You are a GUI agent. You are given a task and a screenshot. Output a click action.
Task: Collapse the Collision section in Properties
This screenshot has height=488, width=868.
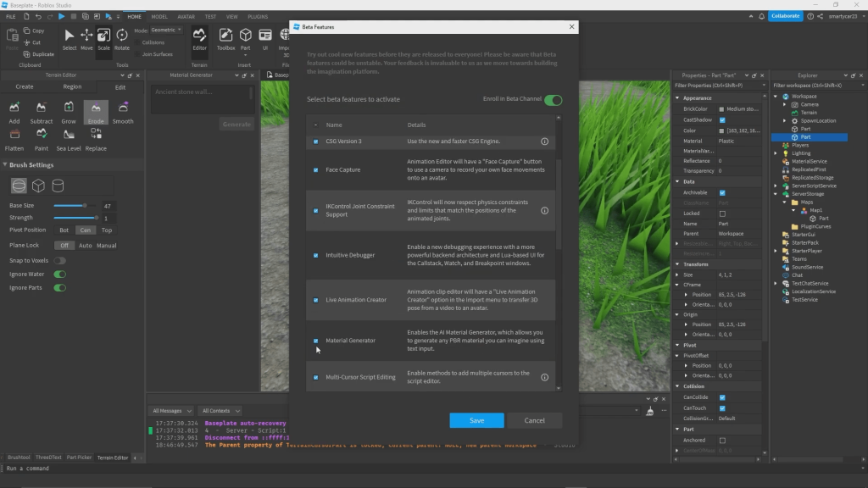[x=677, y=386]
